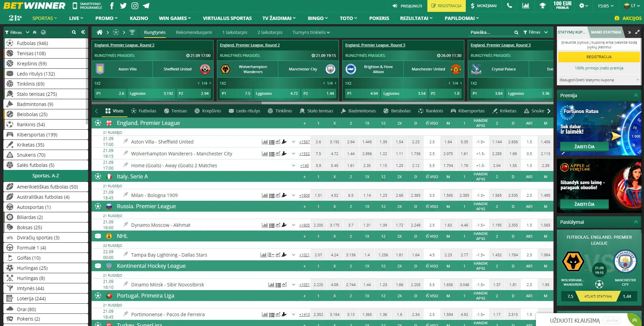Expand additional odds for Wolverhampton - Manchester City
The height and width of the screenshot is (326, 644).
point(294,153)
